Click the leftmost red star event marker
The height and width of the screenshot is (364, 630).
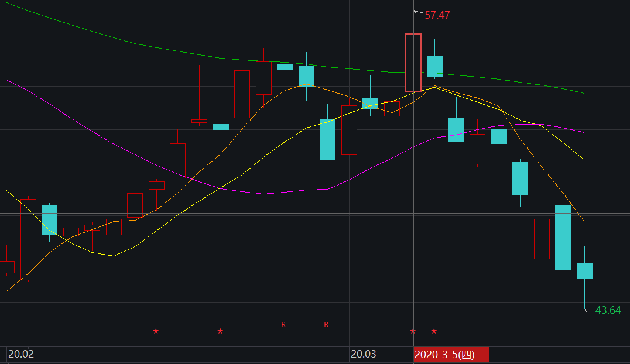(x=156, y=331)
